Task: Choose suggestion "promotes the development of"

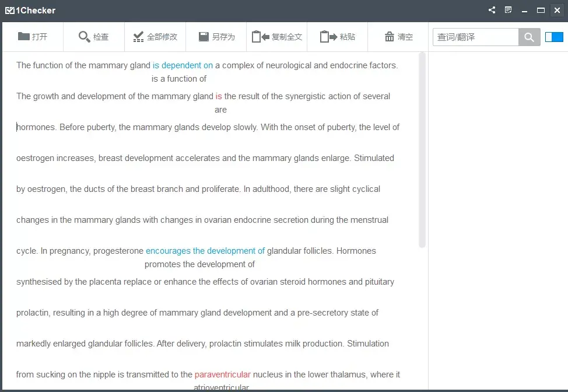Action: 199,264
